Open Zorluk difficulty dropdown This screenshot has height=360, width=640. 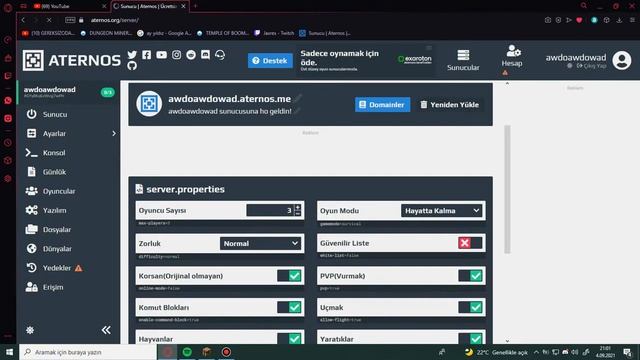(x=260, y=243)
